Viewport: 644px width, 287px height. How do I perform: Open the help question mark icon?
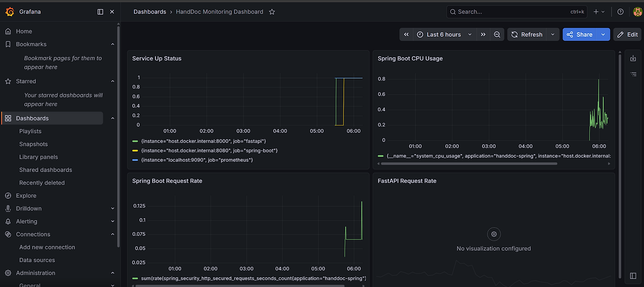point(620,12)
